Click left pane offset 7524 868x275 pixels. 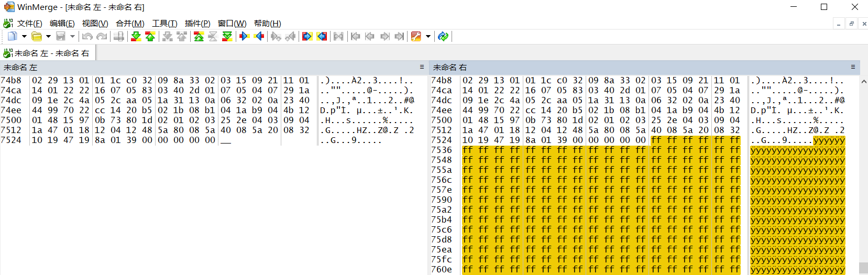point(11,140)
